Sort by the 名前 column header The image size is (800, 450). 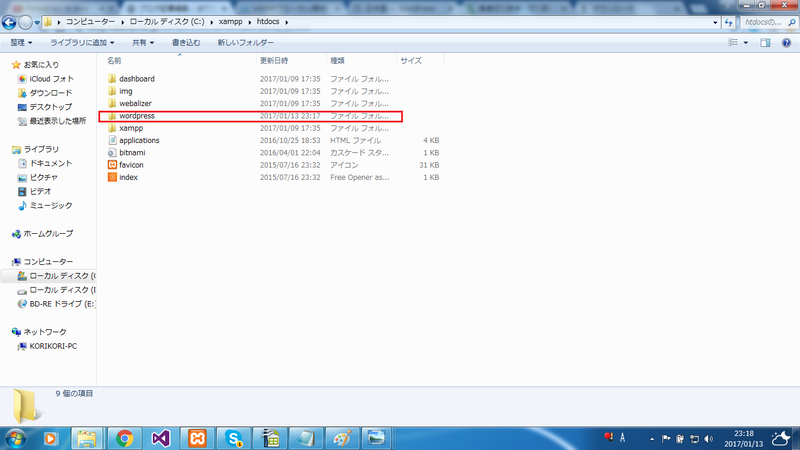[x=114, y=60]
